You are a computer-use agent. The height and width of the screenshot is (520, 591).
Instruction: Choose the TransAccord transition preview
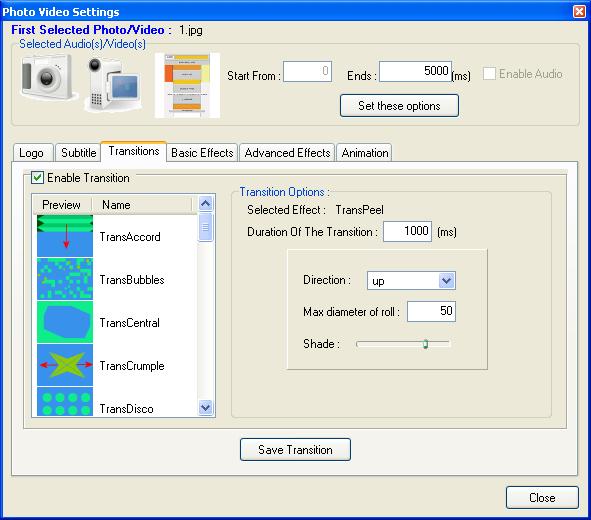65,236
